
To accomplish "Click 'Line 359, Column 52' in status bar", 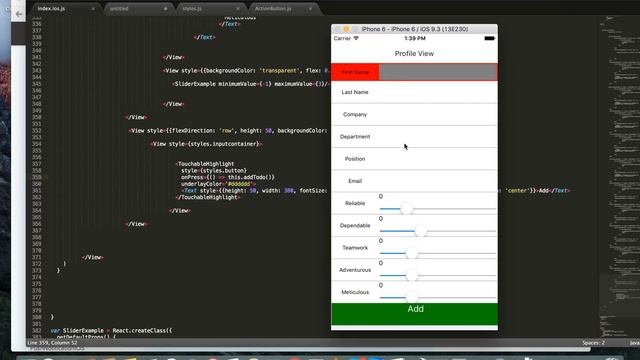I will (53, 343).
